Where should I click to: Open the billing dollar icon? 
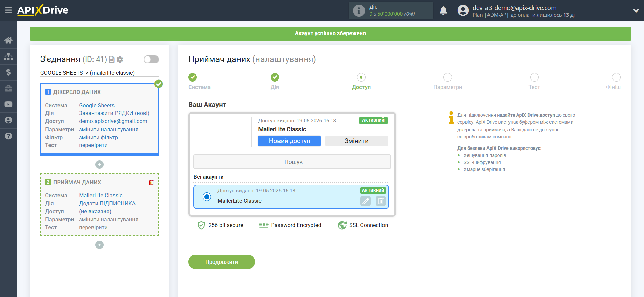click(8, 72)
